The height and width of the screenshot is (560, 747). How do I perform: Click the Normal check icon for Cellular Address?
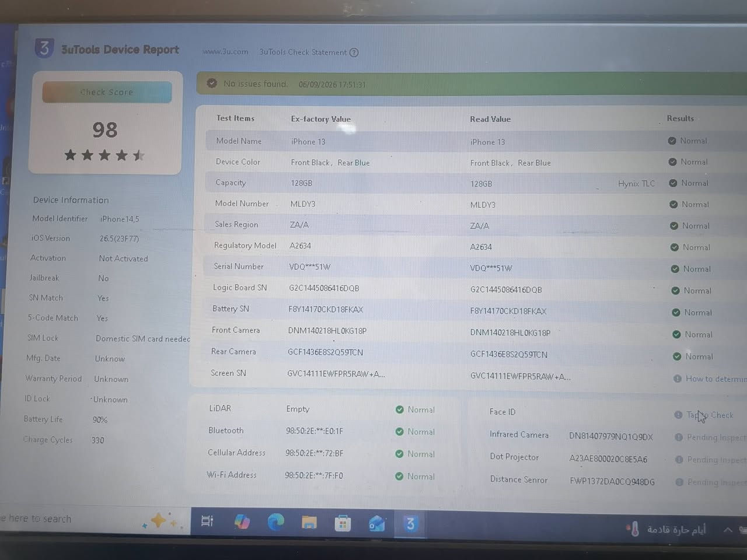coord(399,454)
